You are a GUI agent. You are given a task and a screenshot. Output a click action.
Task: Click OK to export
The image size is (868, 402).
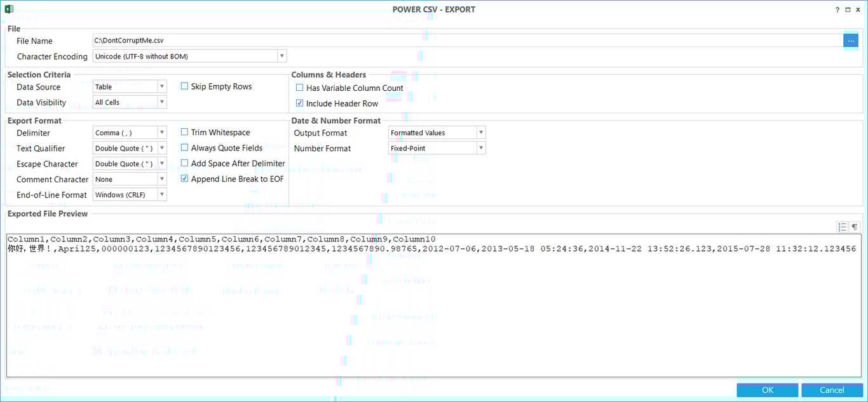click(x=768, y=390)
